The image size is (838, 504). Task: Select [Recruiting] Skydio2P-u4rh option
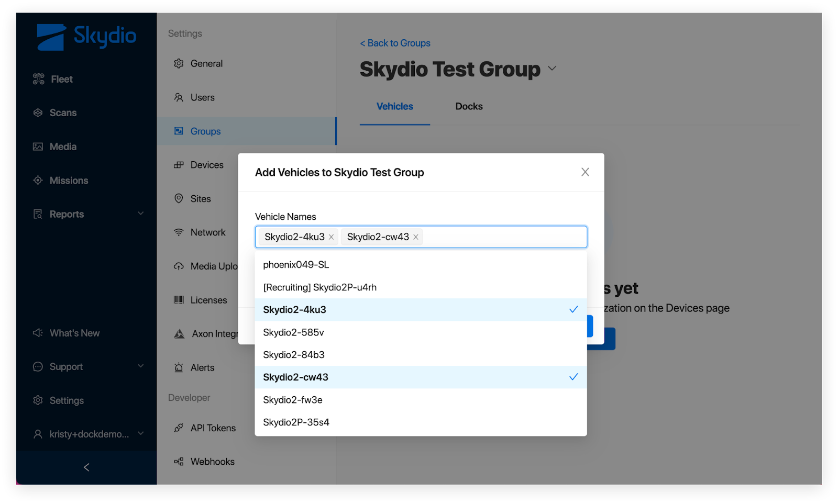[x=421, y=287]
